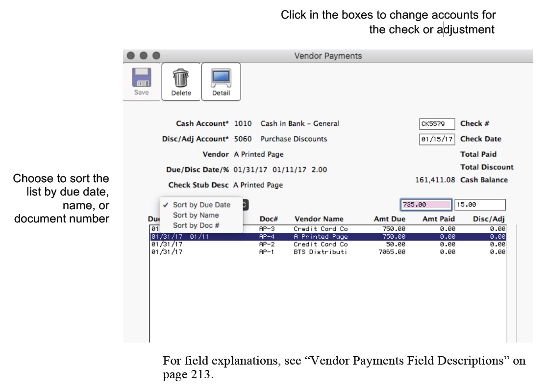Choose Sort by Name from menu
This screenshot has height=392, width=546.
pos(196,215)
